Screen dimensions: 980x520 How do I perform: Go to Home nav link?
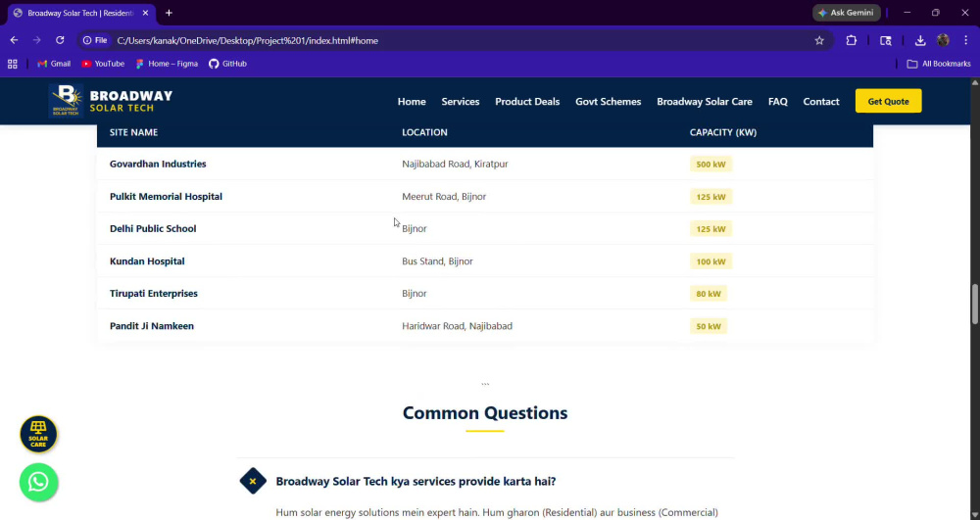click(412, 101)
